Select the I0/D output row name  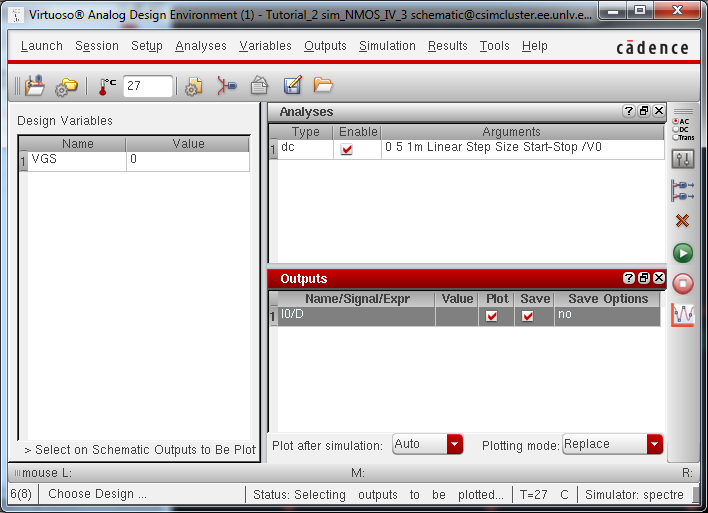[356, 316]
